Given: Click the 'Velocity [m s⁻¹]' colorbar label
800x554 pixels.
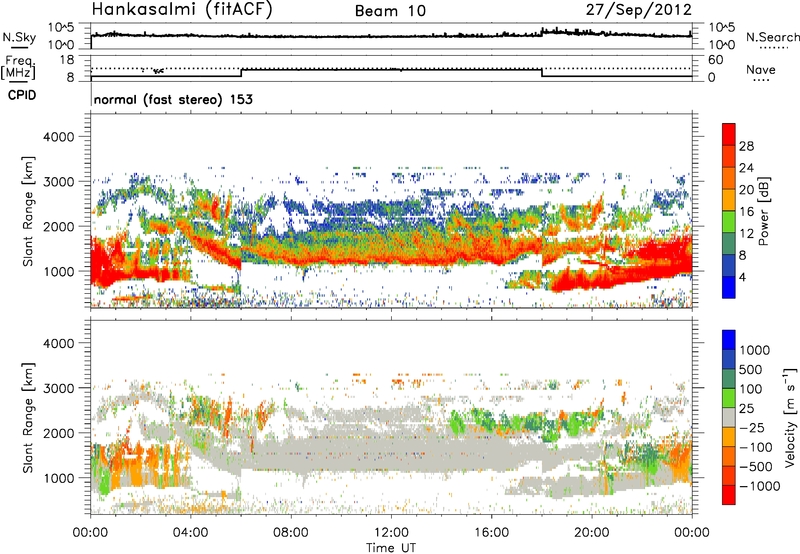Looking at the screenshot, I should (x=790, y=417).
